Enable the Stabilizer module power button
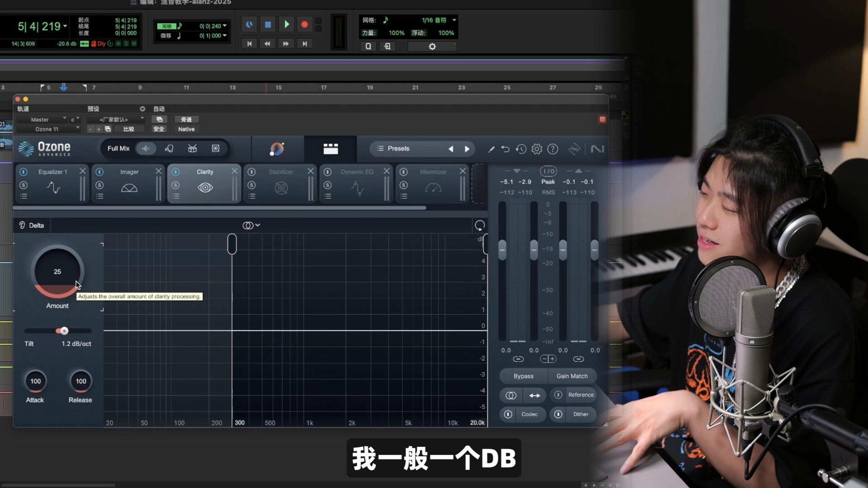 (x=252, y=172)
